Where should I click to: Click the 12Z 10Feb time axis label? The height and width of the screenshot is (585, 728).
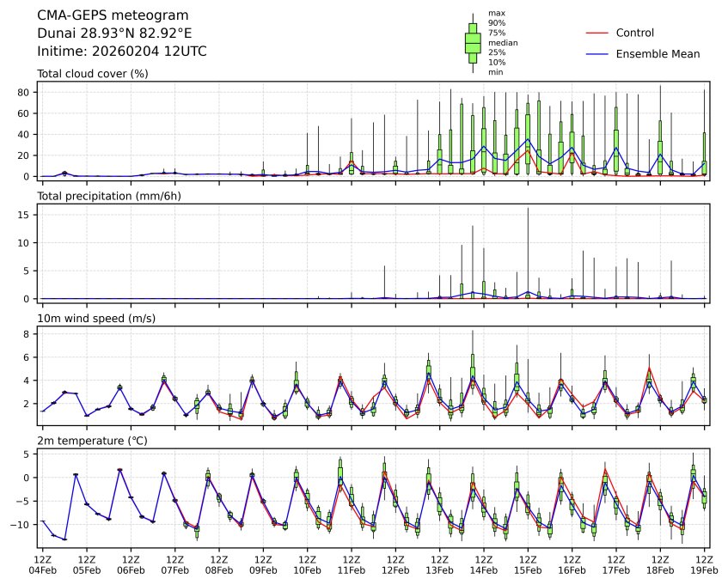(x=308, y=564)
